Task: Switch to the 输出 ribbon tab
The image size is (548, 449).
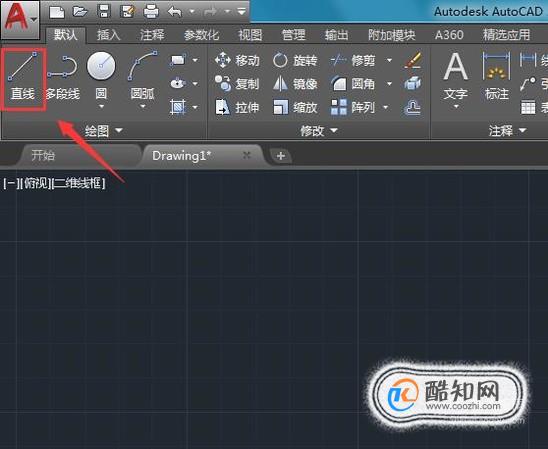Action: tap(336, 35)
